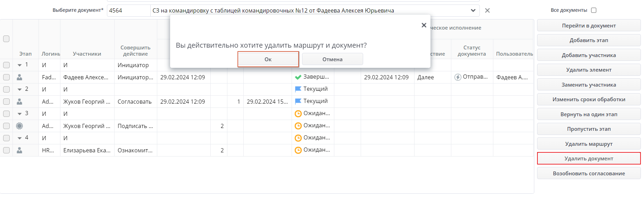Enable the Все документы checkbox
The width and height of the screenshot is (644, 200).
(x=594, y=10)
